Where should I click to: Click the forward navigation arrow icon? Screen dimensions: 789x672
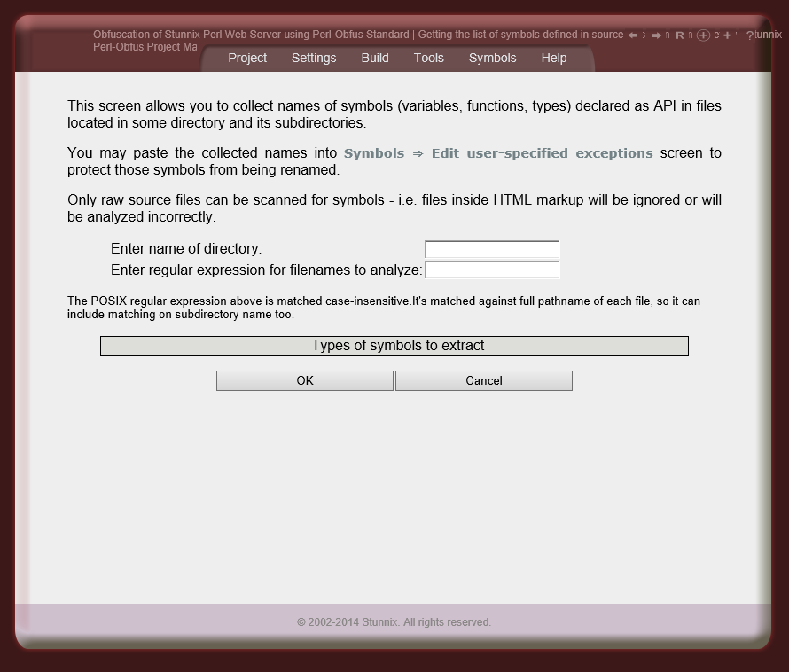coord(656,35)
